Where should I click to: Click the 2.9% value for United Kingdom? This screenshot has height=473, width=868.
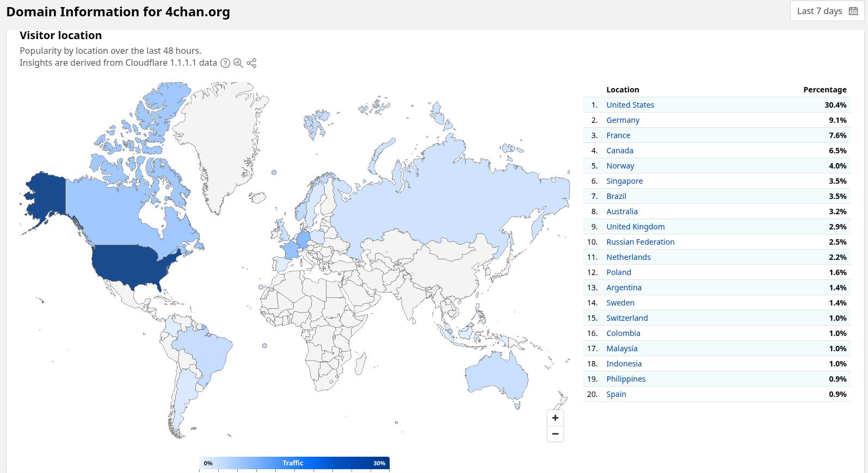pos(838,227)
